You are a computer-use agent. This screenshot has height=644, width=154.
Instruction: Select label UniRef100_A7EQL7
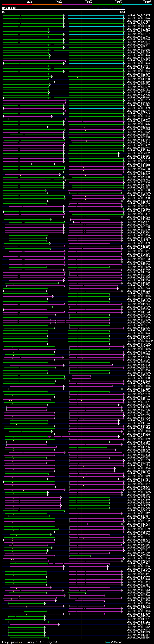(x=138, y=42)
